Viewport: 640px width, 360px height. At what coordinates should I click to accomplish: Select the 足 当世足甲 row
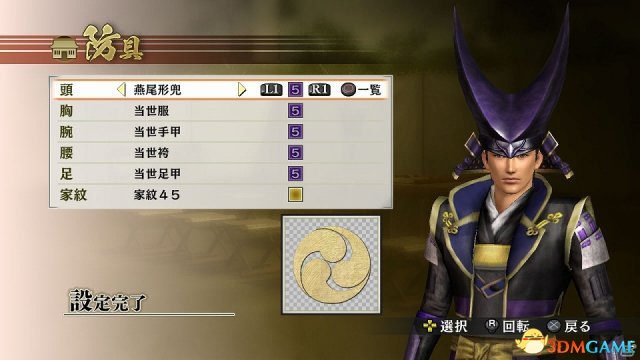[x=221, y=174]
